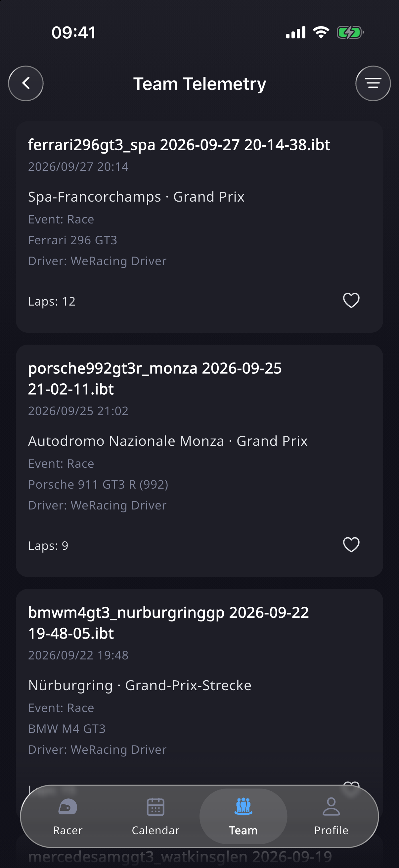Image resolution: width=399 pixels, height=868 pixels.
Task: Select Spa-Francorchamps Grand Prix track text
Action: coord(136,197)
